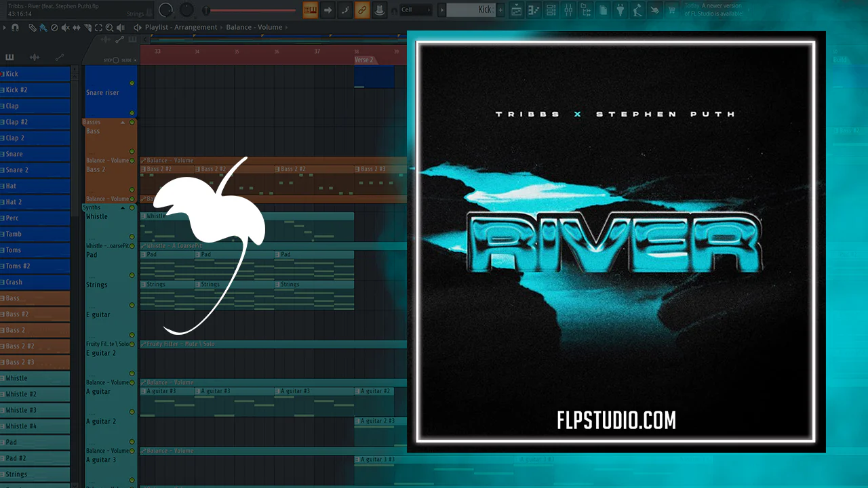
Task: Jump to the Verse 2 marker
Action: (364, 60)
